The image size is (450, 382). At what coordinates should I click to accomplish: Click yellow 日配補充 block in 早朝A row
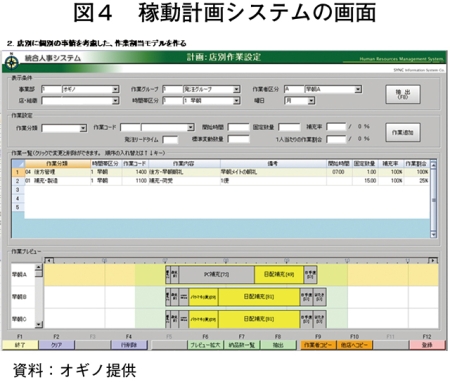point(279,275)
